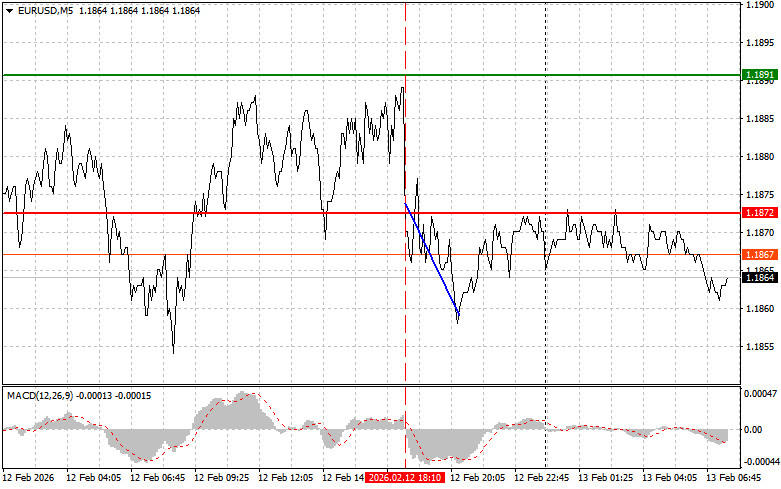Open the chart menu triangle beside EURUSD,M5
This screenshot has width=781, height=489.
pyautogui.click(x=9, y=10)
